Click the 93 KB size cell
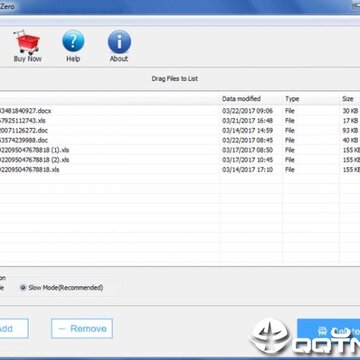This screenshot has height=360, width=360. [350, 130]
